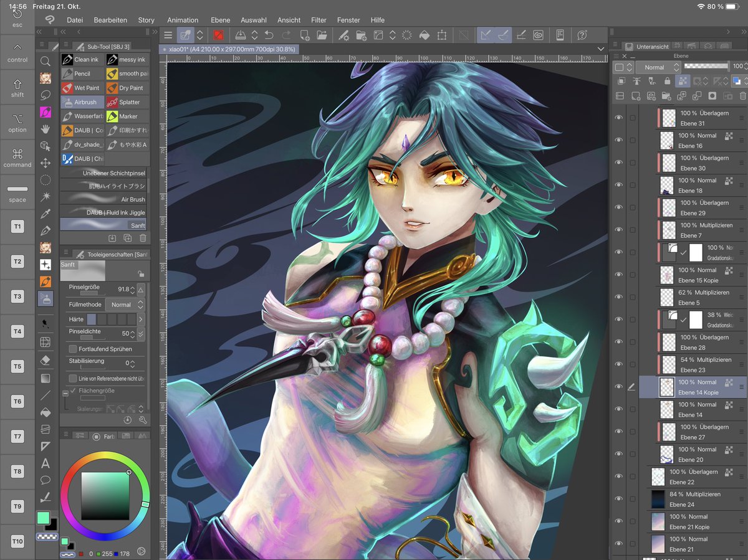Select layer Ebene 21 Kopie thumbnail
The image size is (748, 560).
tap(659, 521)
